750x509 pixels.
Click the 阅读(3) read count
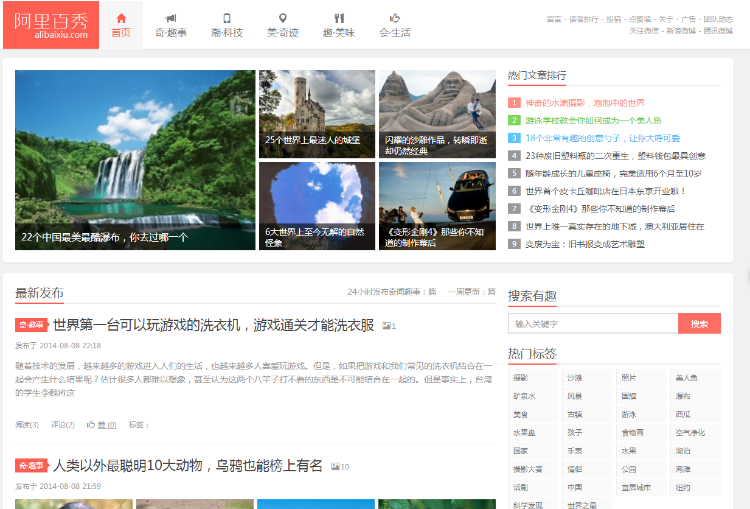[x=27, y=425]
